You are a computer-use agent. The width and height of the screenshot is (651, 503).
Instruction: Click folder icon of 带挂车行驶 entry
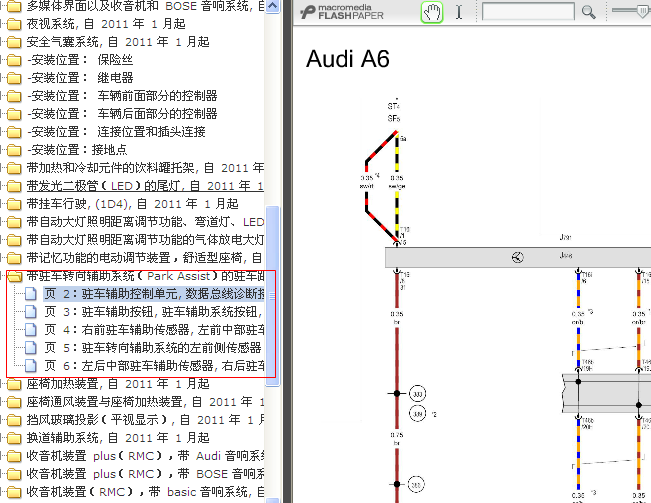pos(14,204)
